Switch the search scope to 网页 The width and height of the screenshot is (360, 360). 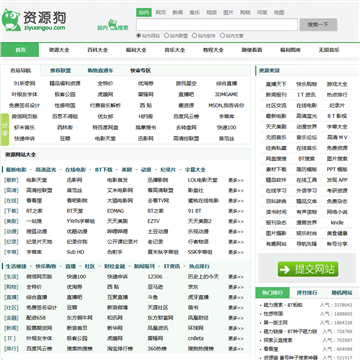pyautogui.click(x=161, y=13)
